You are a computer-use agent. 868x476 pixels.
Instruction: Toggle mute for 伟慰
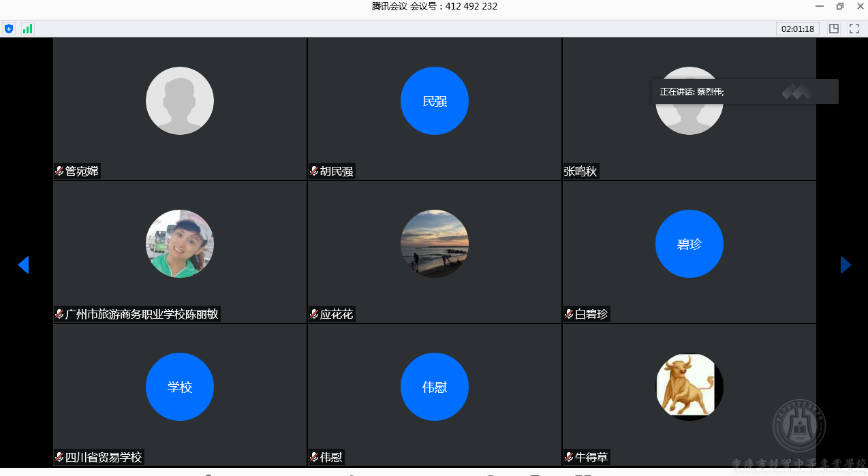(x=313, y=457)
